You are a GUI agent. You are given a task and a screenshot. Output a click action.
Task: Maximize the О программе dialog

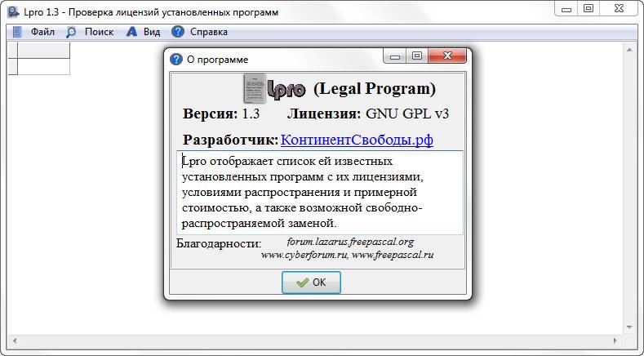[417, 56]
